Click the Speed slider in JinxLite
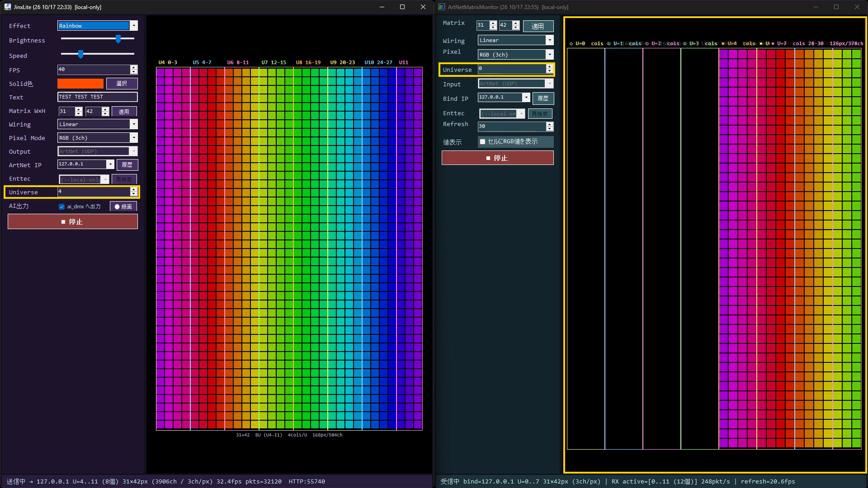868x488 pixels. tap(98, 54)
